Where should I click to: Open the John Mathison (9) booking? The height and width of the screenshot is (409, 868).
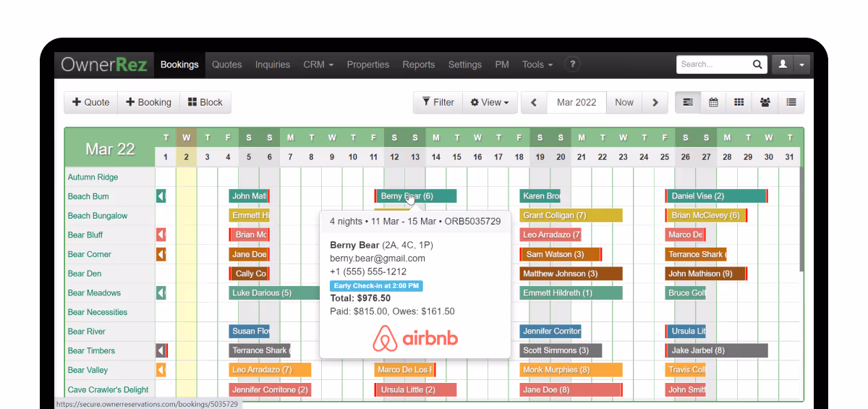tap(706, 274)
